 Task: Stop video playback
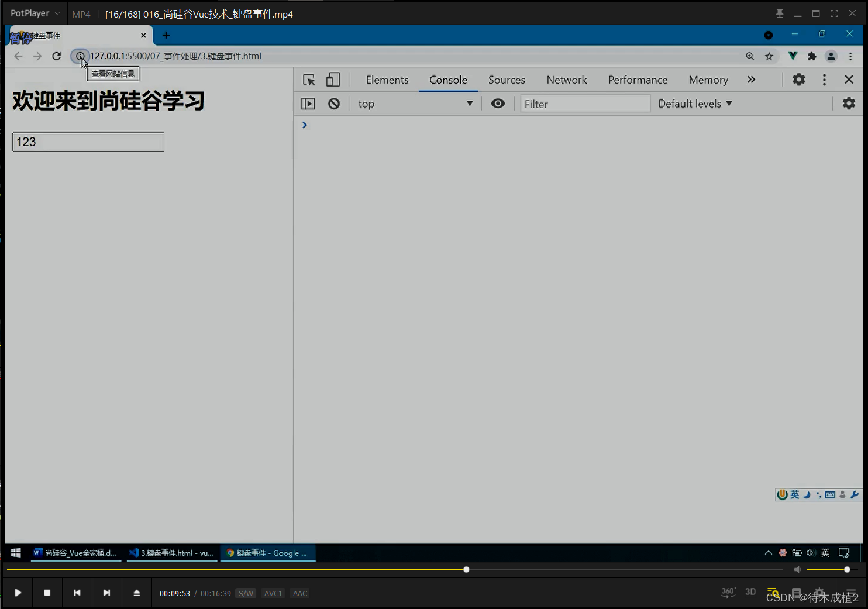pyautogui.click(x=47, y=593)
